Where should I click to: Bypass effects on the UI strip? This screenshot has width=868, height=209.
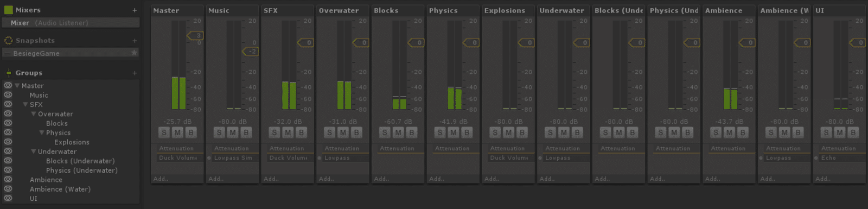(853, 132)
